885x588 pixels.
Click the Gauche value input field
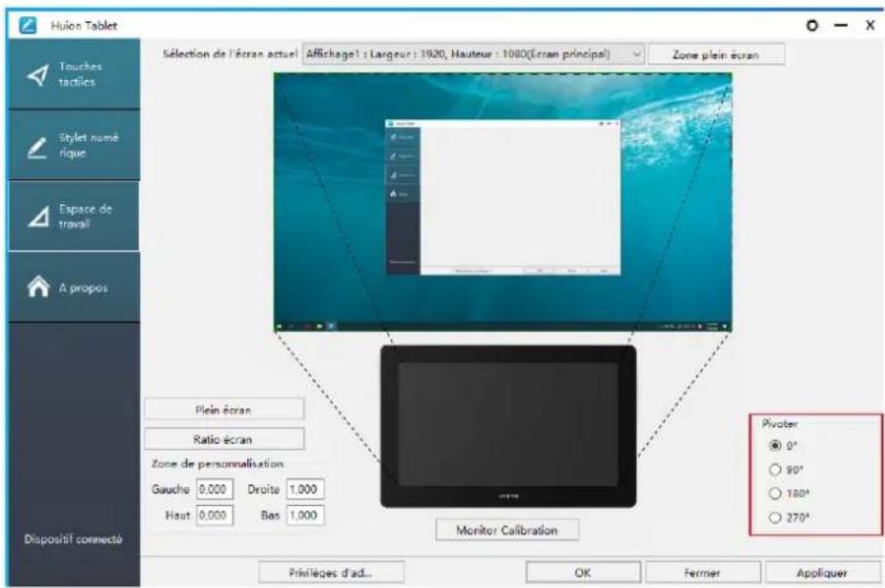(215, 489)
